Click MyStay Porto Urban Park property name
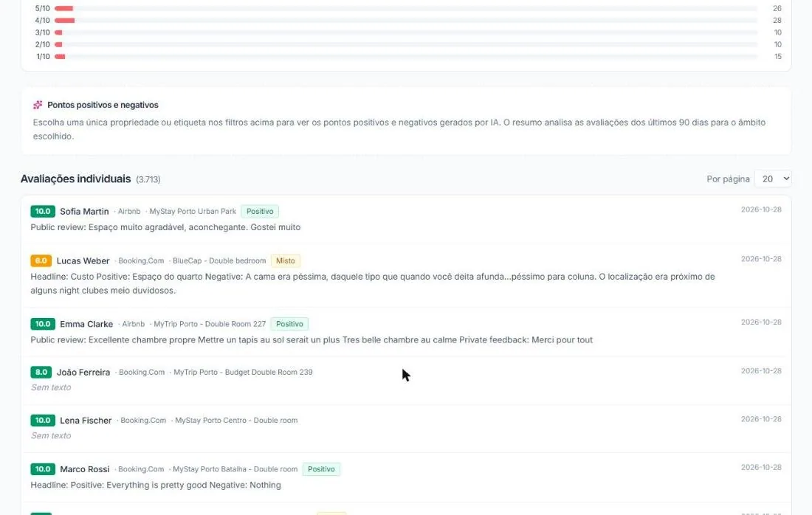This screenshot has width=812, height=515. click(x=193, y=211)
